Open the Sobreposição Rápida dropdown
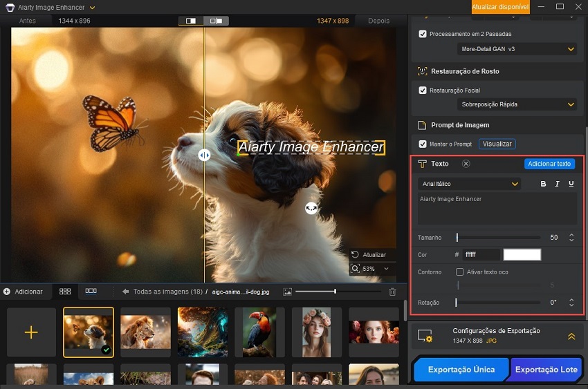Screen dimensions: 588x389 (x=516, y=104)
